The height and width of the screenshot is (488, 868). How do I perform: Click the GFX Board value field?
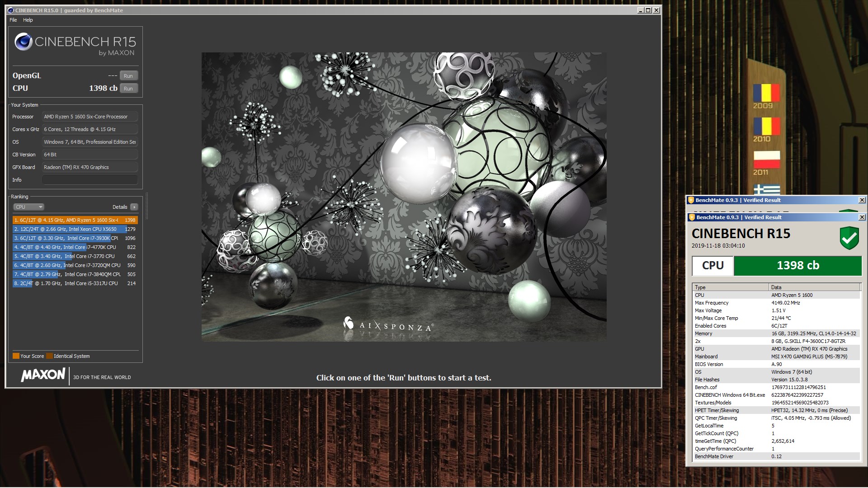click(90, 167)
